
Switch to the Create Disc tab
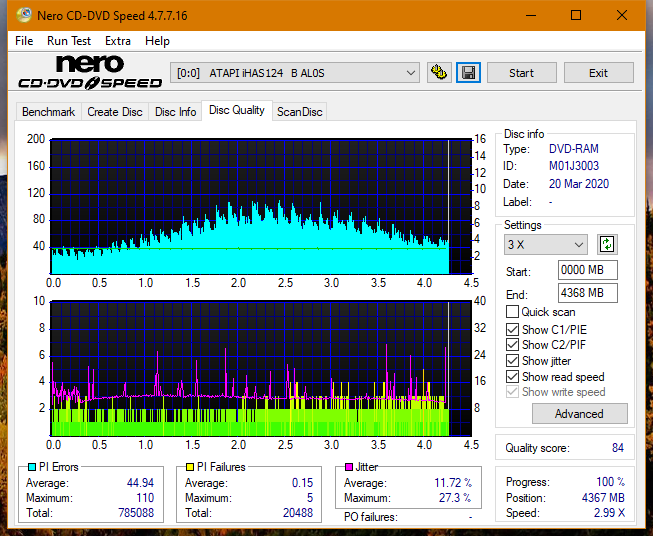(115, 112)
